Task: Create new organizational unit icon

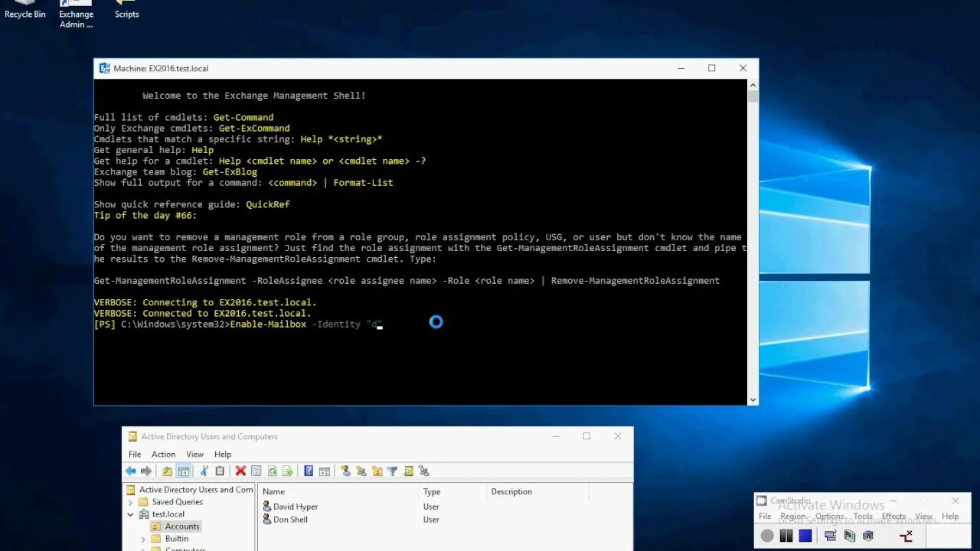Action: click(x=377, y=471)
